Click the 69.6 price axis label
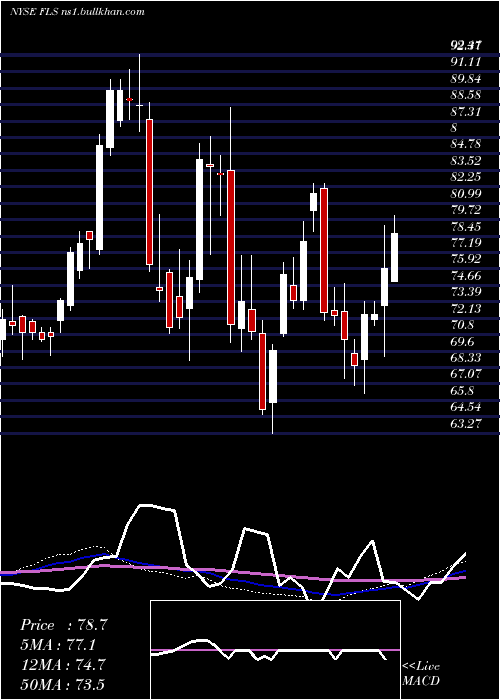This screenshot has width=500, height=700. click(462, 342)
